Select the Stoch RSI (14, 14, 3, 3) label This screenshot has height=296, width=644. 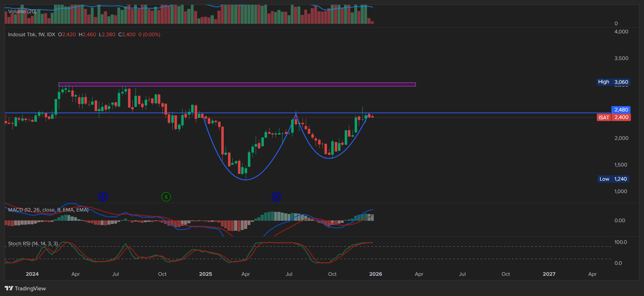point(33,243)
